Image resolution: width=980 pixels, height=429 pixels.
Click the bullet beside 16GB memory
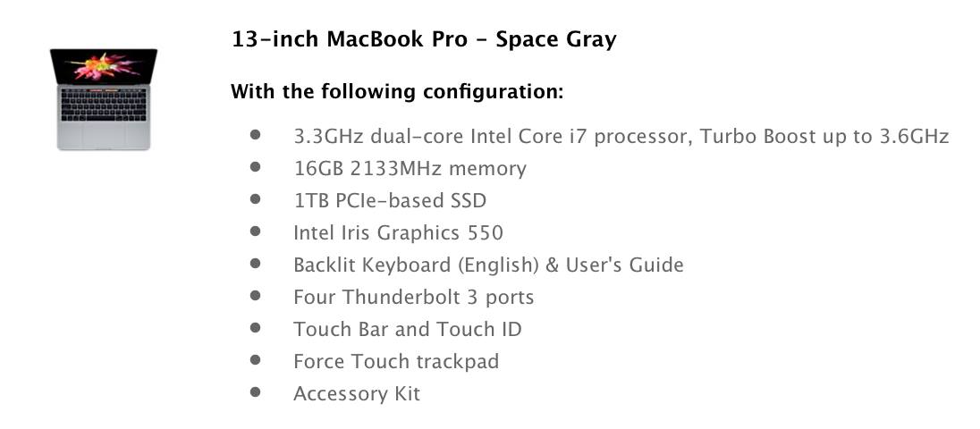click(255, 167)
